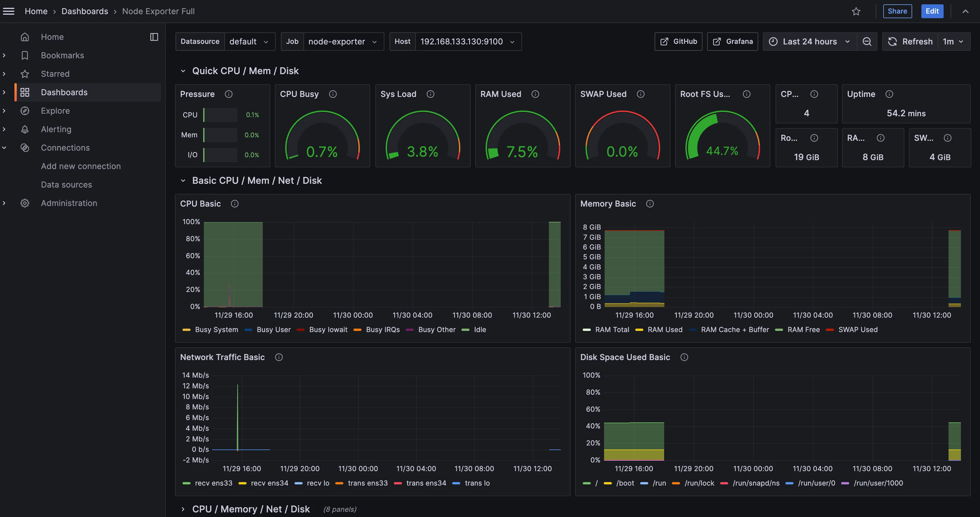Open the hamburger main menu

(9, 12)
